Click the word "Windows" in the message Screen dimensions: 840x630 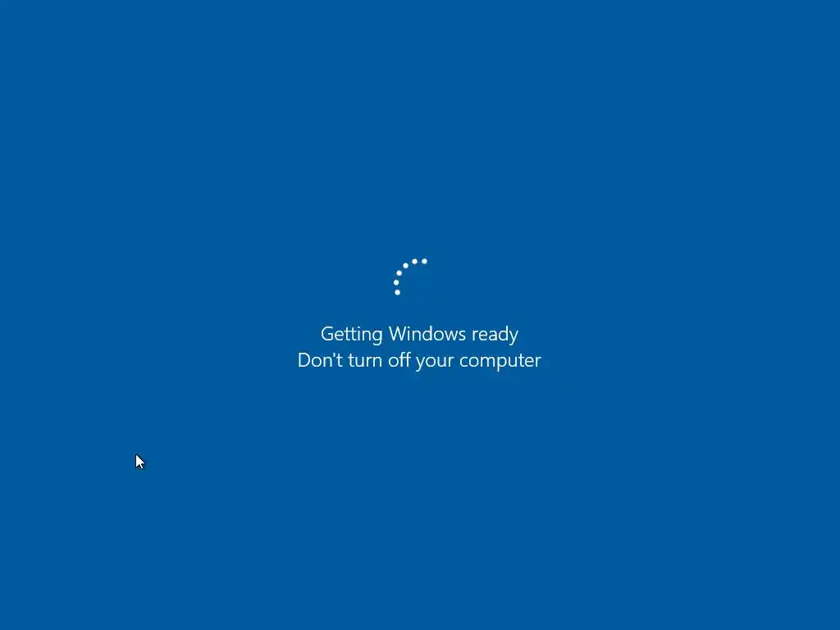[x=427, y=334]
